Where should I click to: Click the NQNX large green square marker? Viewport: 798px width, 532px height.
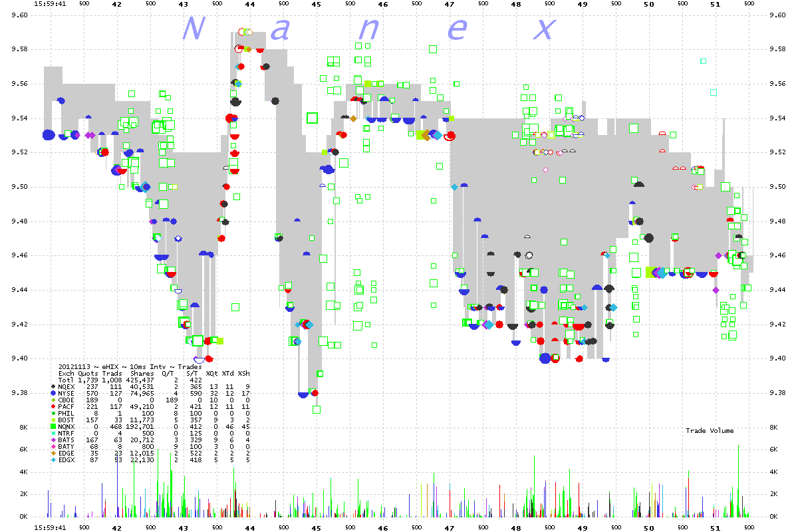coord(53,426)
